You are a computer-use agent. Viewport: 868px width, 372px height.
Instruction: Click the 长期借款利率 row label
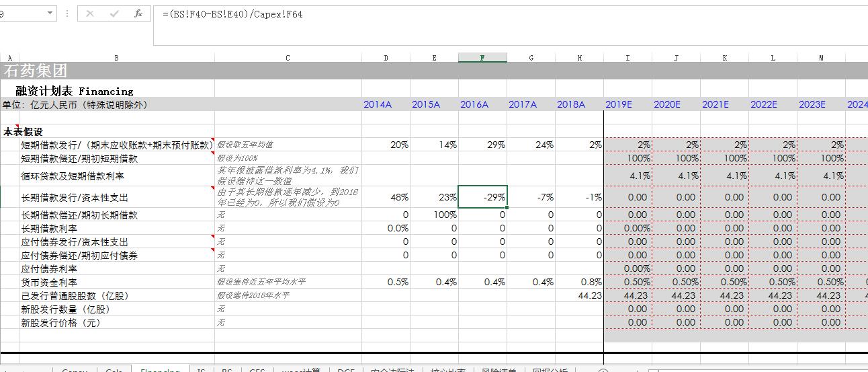point(49,229)
